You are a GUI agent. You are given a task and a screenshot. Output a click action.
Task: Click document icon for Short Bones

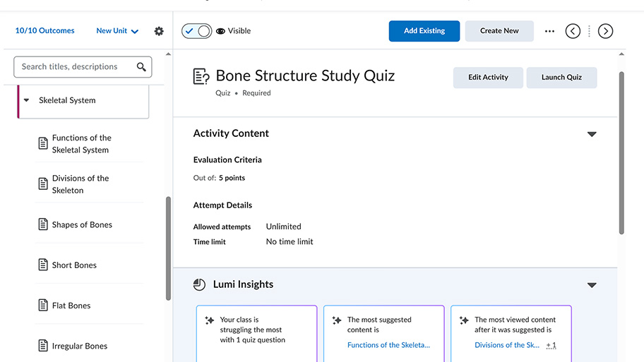click(43, 265)
